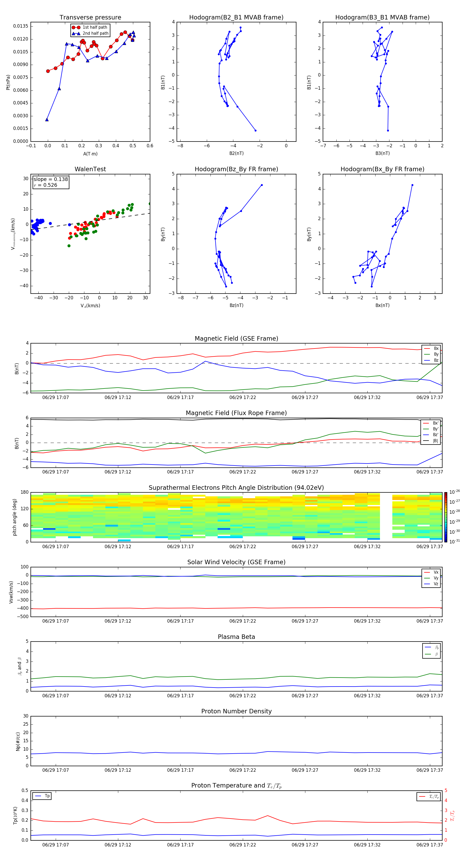Click 'Proton Temperature and Te/Tp' title

(236, 785)
